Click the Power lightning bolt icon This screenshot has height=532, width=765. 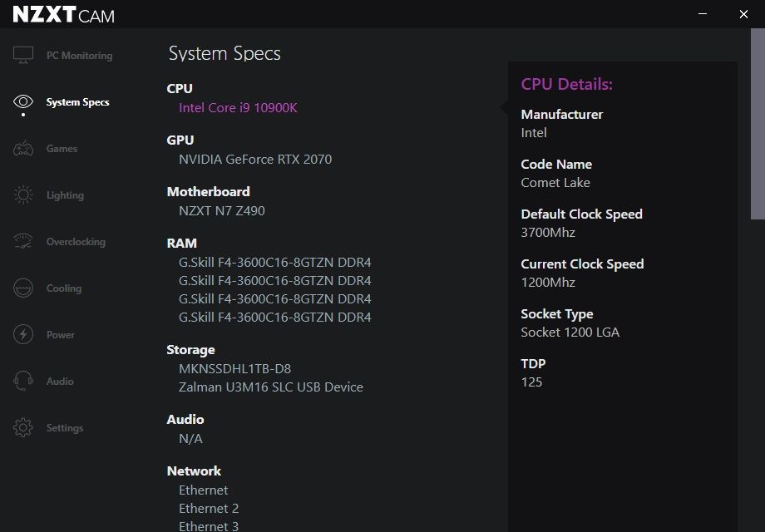point(23,334)
